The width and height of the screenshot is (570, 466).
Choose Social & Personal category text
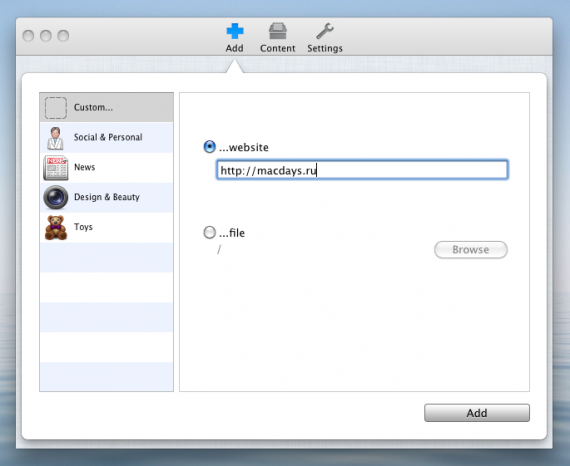point(108,137)
